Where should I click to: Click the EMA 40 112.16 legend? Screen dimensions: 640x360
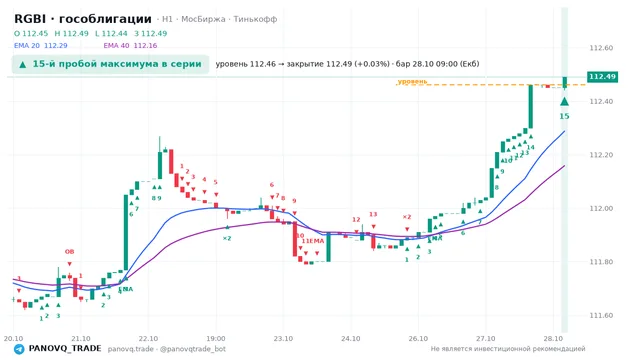130,46
